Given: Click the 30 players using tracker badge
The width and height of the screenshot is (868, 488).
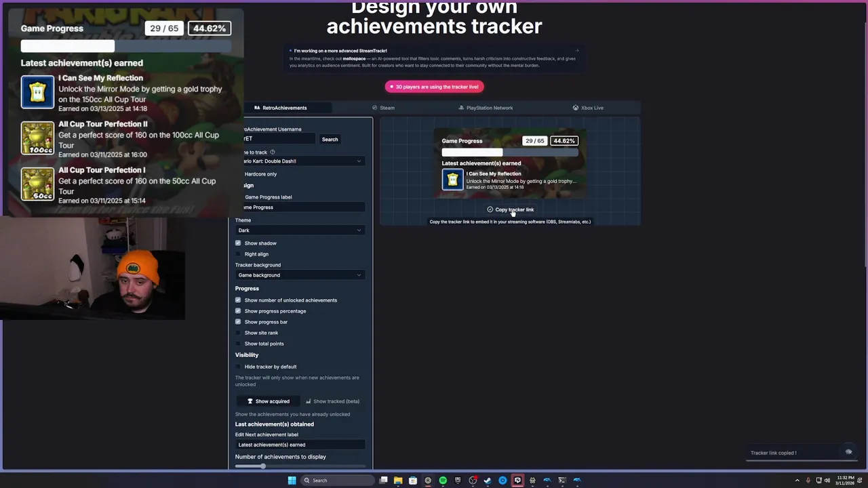Looking at the screenshot, I should click(434, 87).
